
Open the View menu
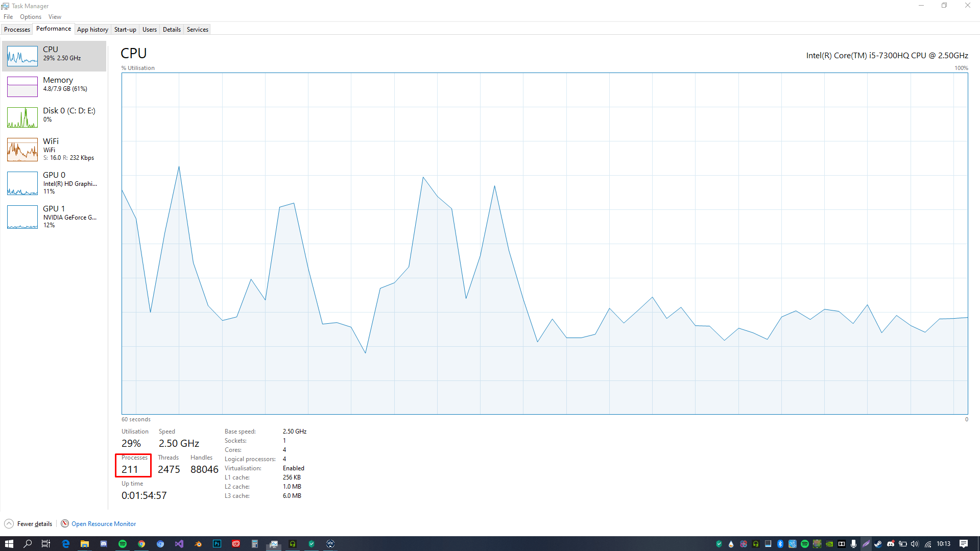[x=55, y=17]
